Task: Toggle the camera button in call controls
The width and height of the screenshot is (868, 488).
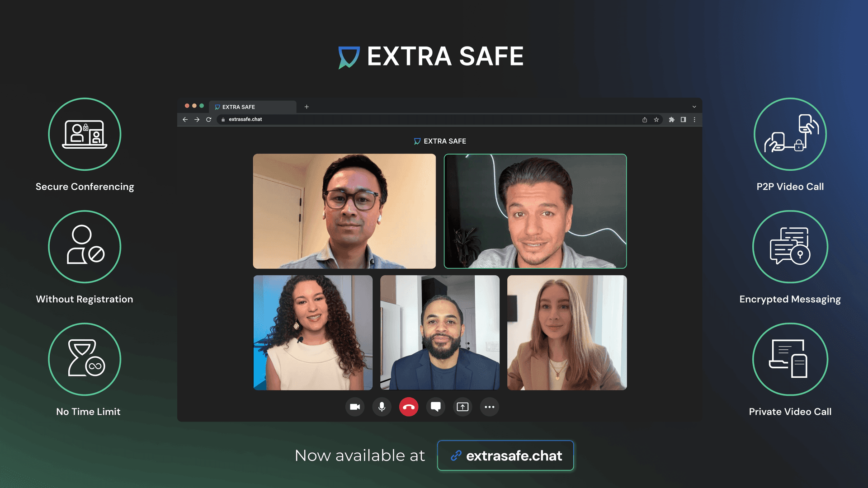Action: click(x=355, y=407)
